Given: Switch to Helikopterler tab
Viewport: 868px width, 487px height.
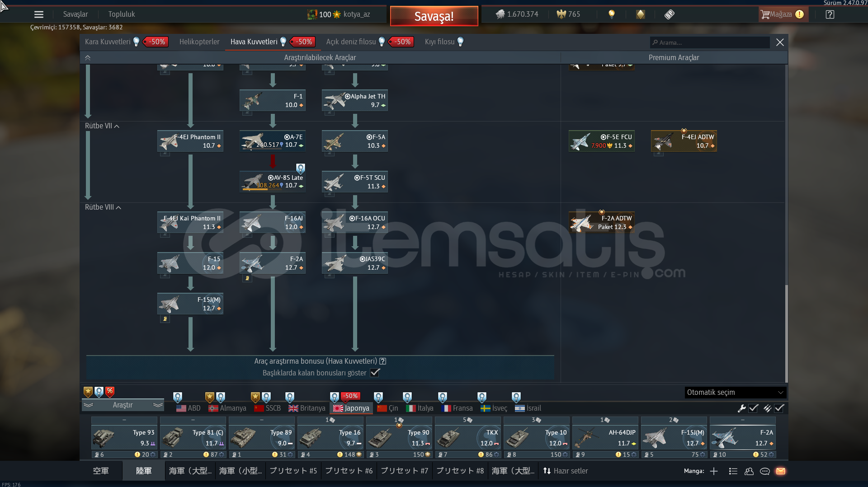Looking at the screenshot, I should pos(199,42).
